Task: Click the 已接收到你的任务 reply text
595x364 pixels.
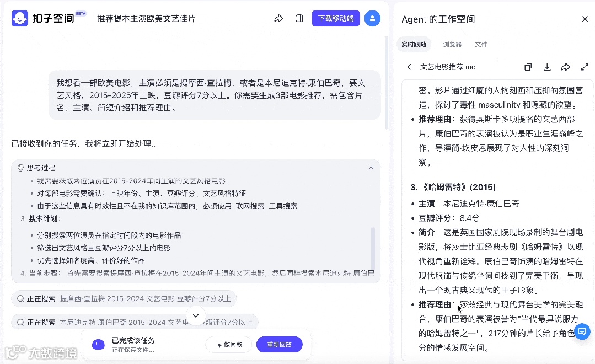Action: tap(84, 143)
